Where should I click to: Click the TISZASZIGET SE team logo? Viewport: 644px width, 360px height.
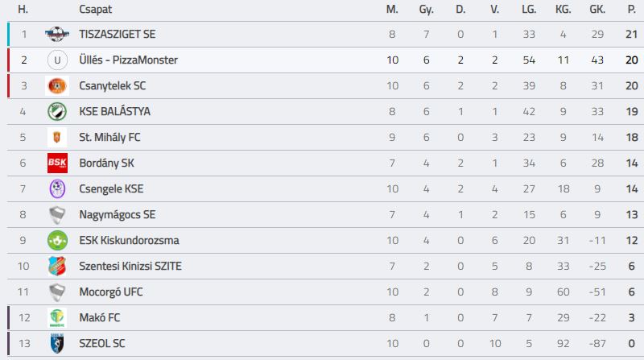(57, 34)
